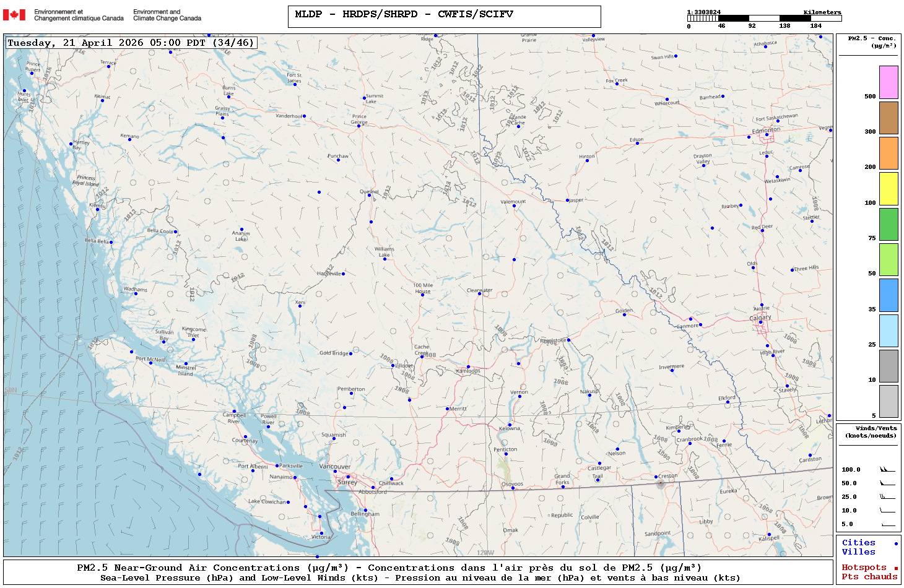Click the red Hotspots legend marker

[895, 568]
